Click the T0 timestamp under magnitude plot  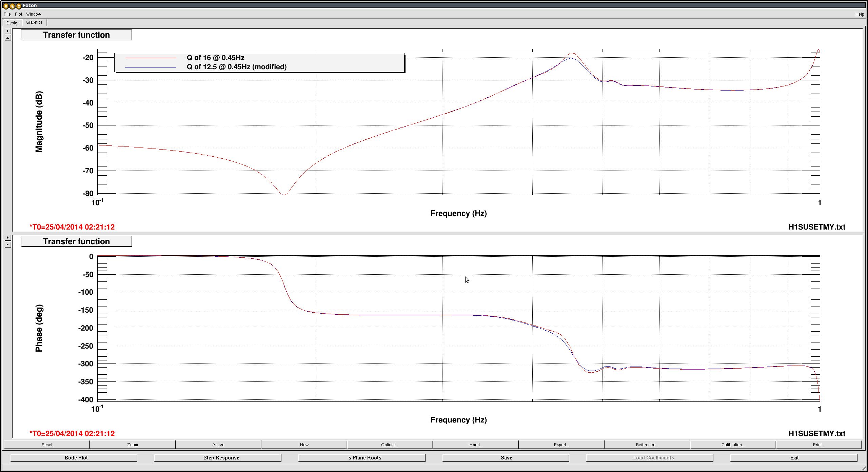[x=72, y=227]
